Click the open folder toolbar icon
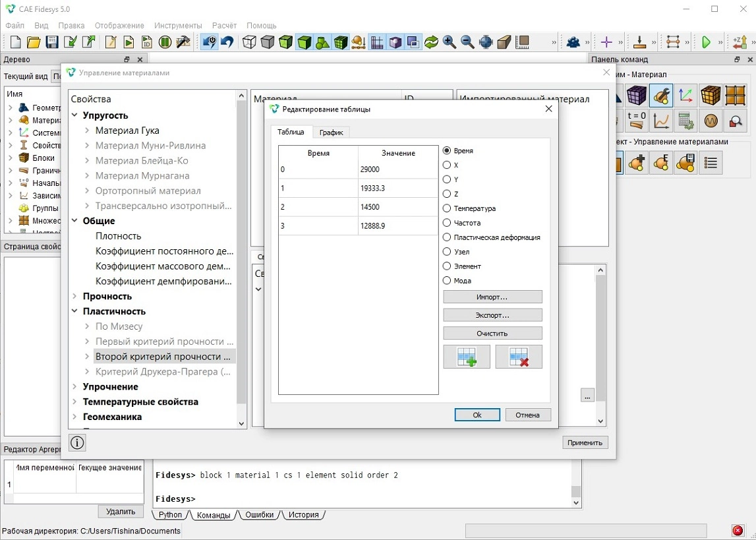 pyautogui.click(x=34, y=42)
